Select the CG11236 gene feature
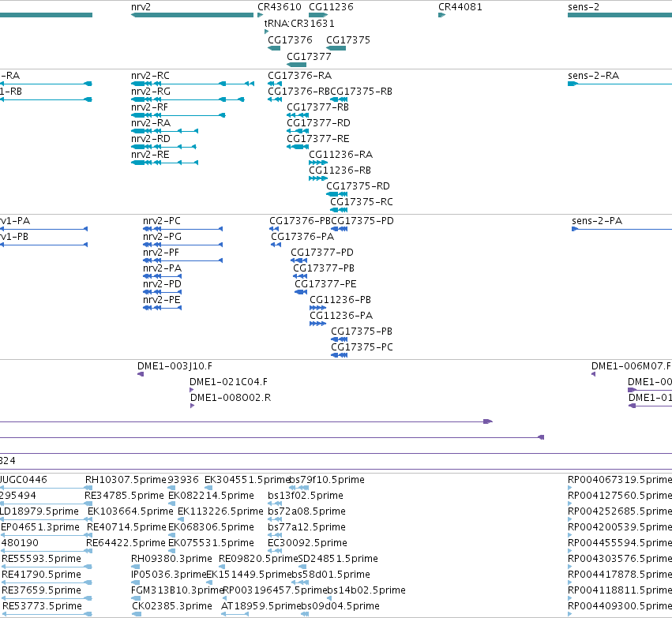The height and width of the screenshot is (618, 672). pyautogui.click(x=318, y=15)
